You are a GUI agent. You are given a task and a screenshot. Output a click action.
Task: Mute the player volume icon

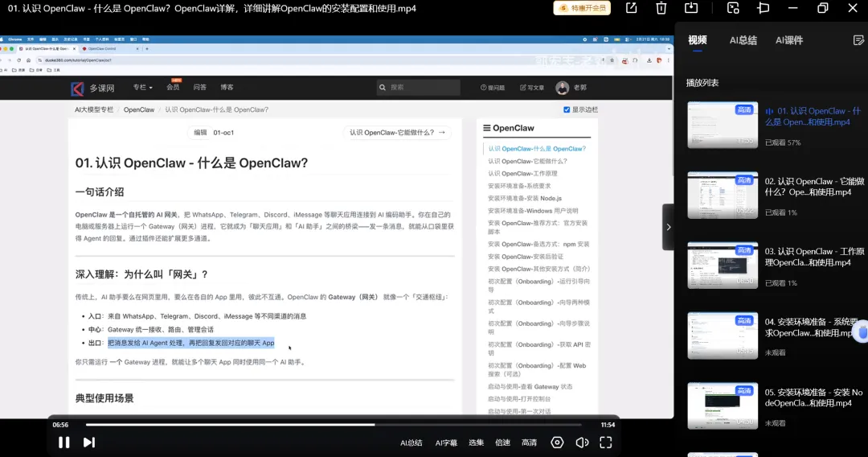tap(582, 443)
